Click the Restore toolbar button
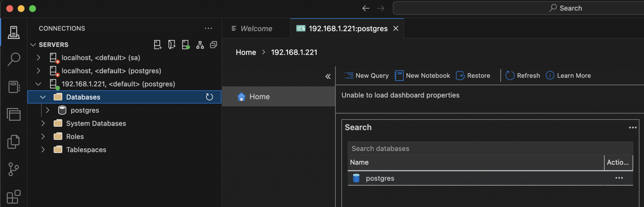This screenshot has height=207, width=644. coord(473,76)
